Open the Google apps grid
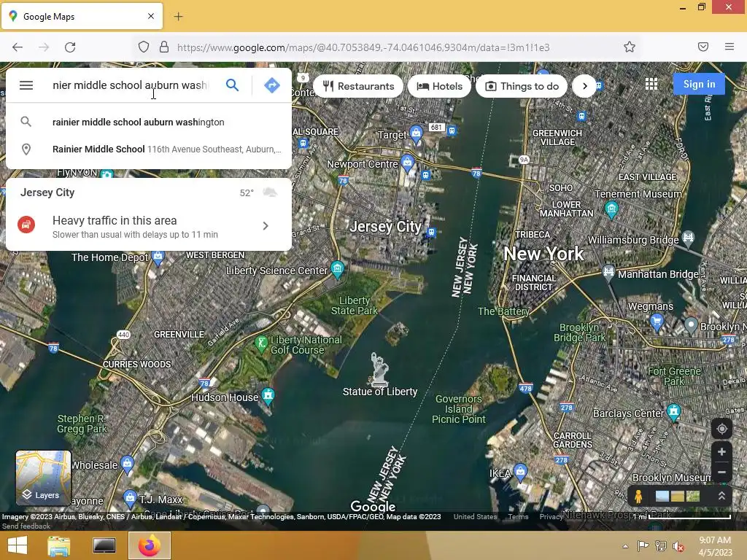This screenshot has height=560, width=747. tap(651, 85)
